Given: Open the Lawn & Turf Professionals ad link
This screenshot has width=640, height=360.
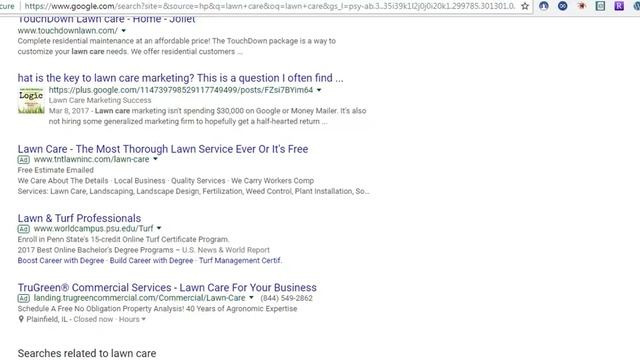Looking at the screenshot, I should [x=79, y=218].
